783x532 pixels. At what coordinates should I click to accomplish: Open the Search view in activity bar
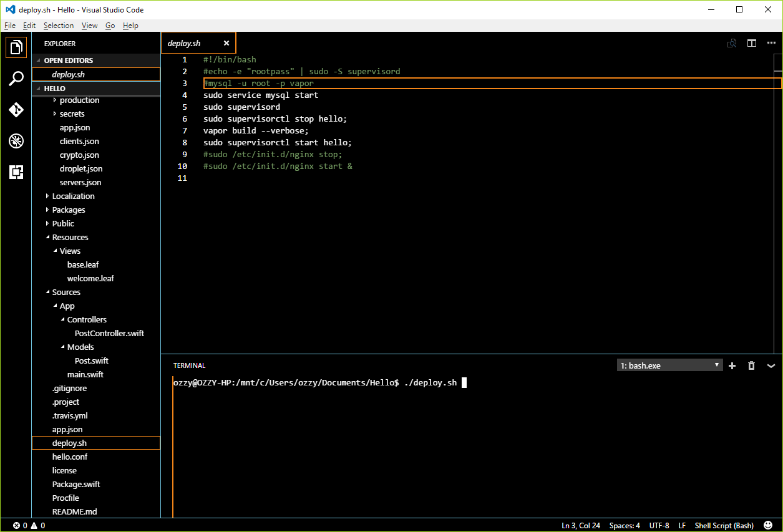click(x=16, y=79)
